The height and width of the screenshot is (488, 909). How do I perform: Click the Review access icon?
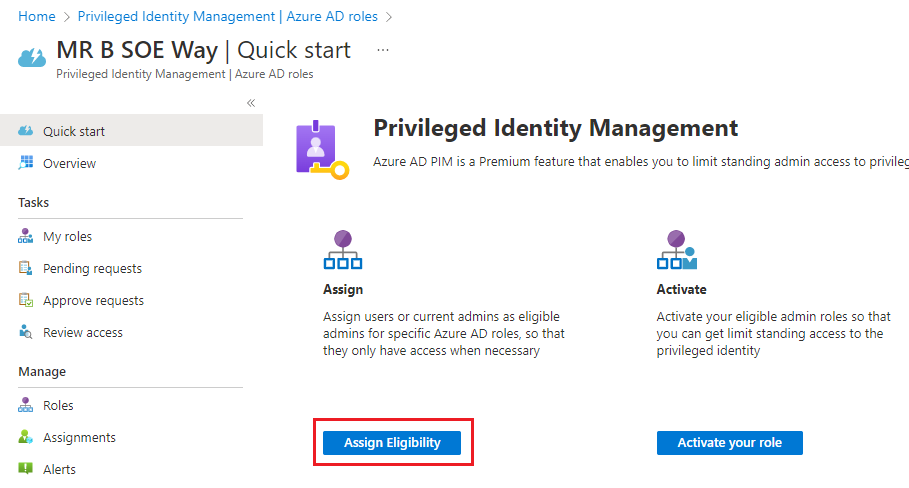pos(26,332)
